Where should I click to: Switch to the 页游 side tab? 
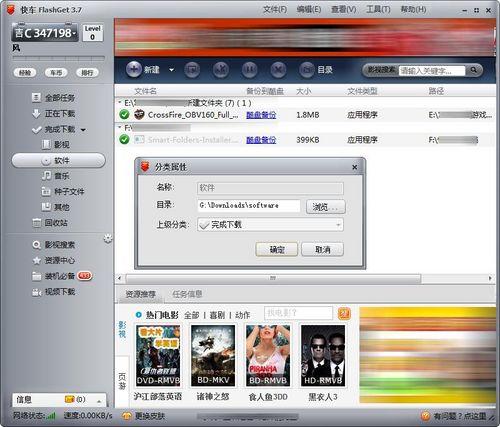pos(122,381)
